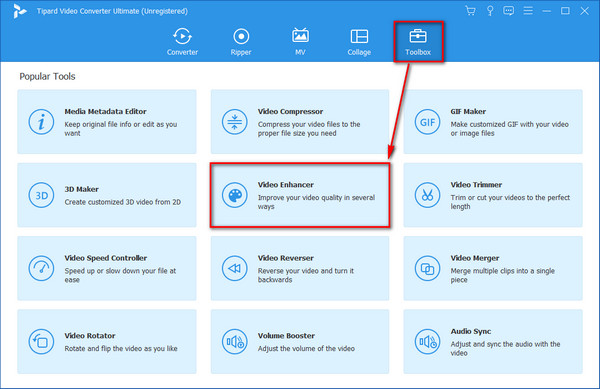Maximize the Tipard window
This screenshot has height=389, width=600.
click(565, 11)
